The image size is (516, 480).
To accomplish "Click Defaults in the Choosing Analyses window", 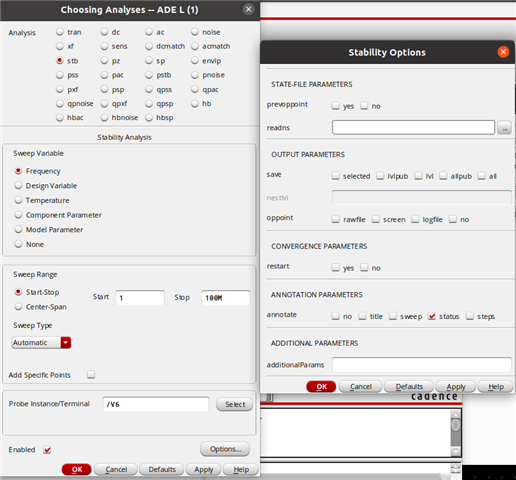I will click(162, 469).
